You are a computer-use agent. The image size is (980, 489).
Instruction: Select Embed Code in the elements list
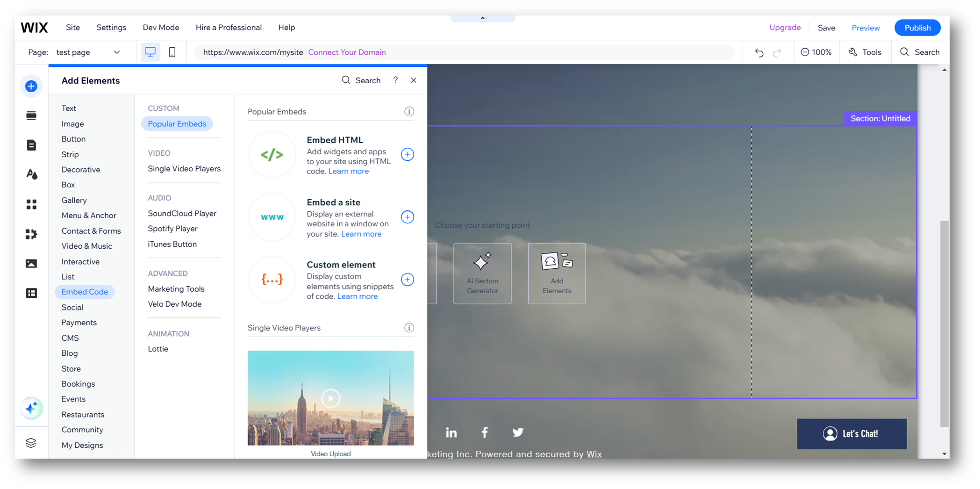85,292
